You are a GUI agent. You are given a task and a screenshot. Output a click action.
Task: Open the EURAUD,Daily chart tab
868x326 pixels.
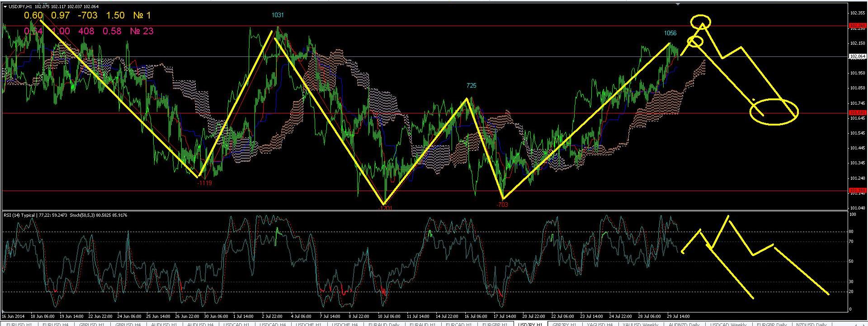pos(384,324)
